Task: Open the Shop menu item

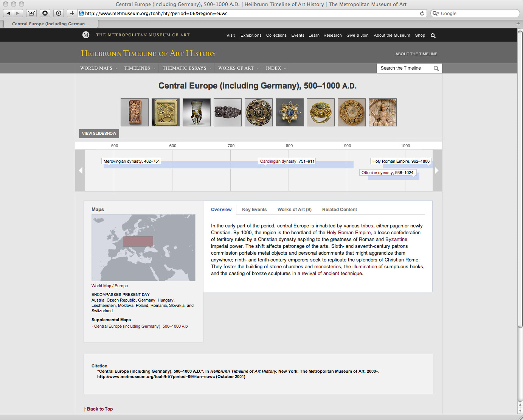Action: 420,35
